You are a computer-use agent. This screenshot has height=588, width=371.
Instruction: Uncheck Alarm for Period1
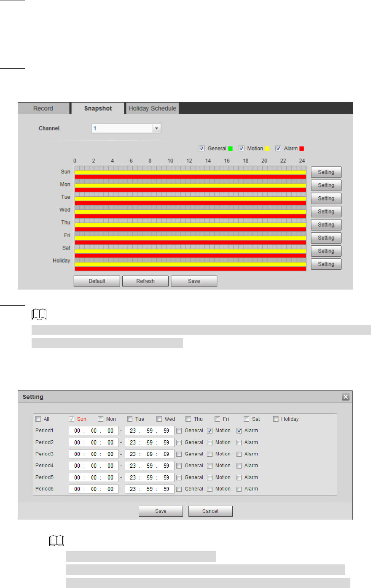coord(239,431)
